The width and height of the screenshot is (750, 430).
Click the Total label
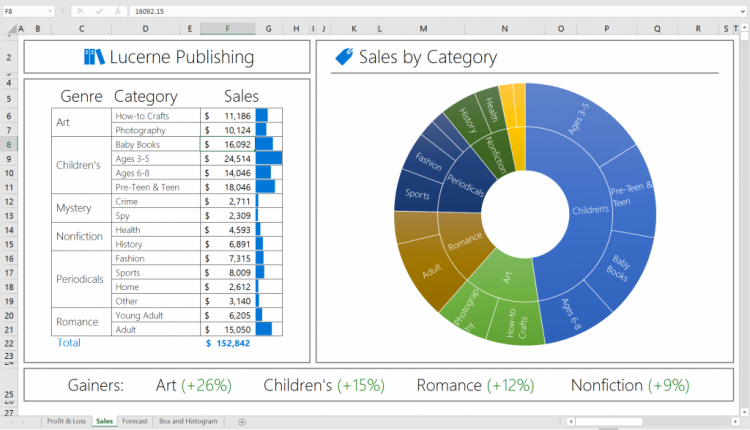coord(69,342)
